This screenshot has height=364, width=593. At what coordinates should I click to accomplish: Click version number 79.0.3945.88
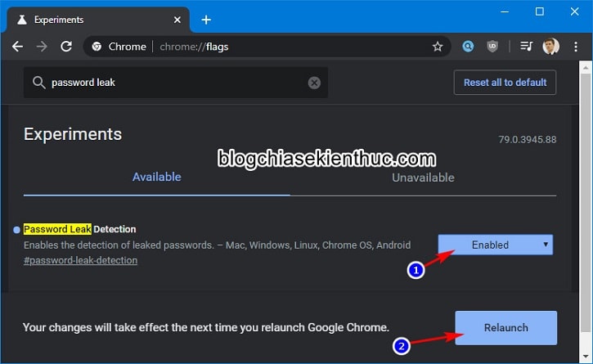[528, 140]
